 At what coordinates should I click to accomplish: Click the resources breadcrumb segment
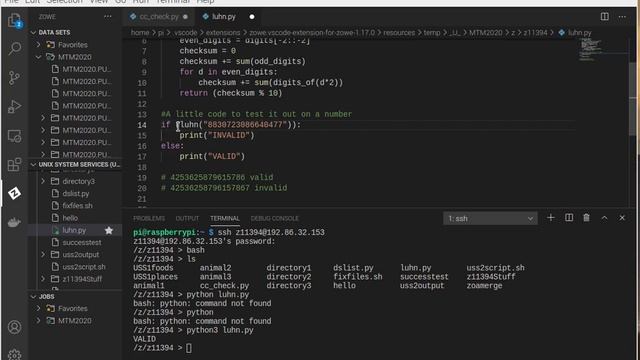click(399, 33)
